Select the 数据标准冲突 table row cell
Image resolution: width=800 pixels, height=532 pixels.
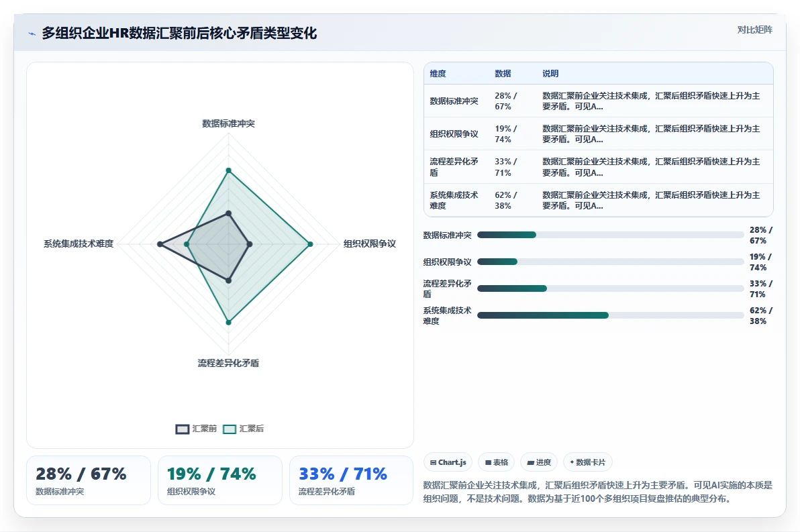pyautogui.click(x=454, y=101)
